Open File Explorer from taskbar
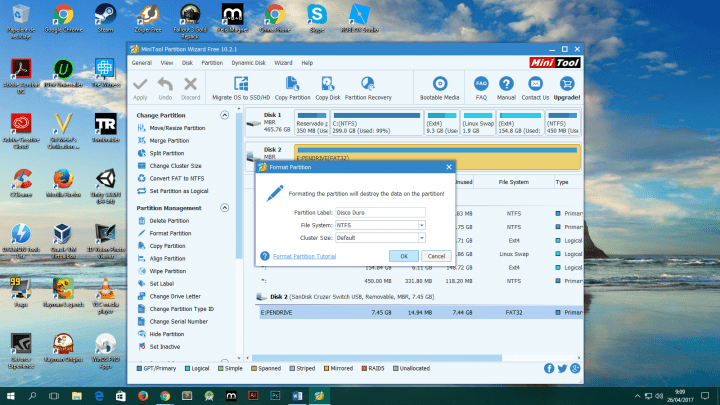The image size is (720, 405). coord(77,396)
